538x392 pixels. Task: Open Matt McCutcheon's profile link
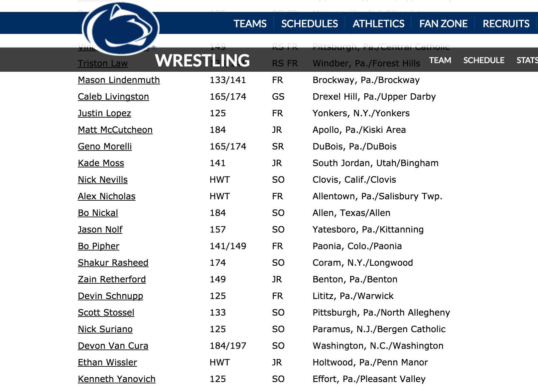coord(115,130)
